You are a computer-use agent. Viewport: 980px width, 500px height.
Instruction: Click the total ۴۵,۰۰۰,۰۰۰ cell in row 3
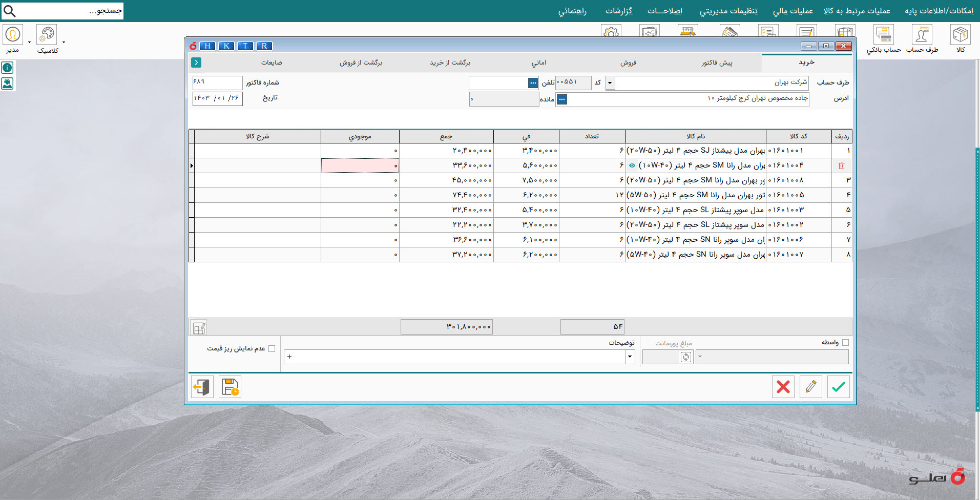[x=446, y=180]
